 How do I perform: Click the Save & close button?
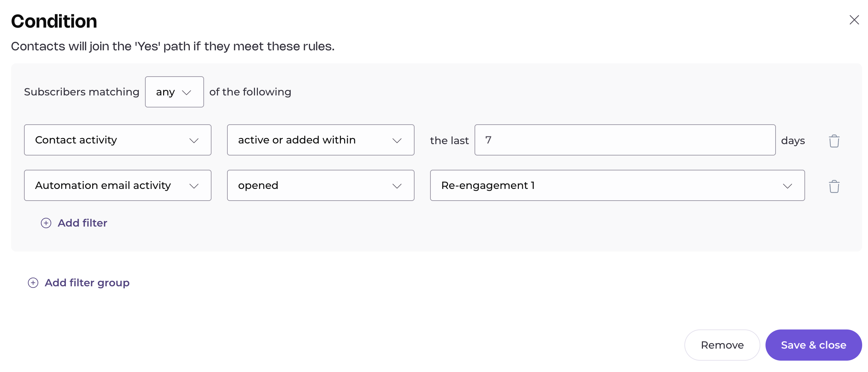[x=813, y=345]
